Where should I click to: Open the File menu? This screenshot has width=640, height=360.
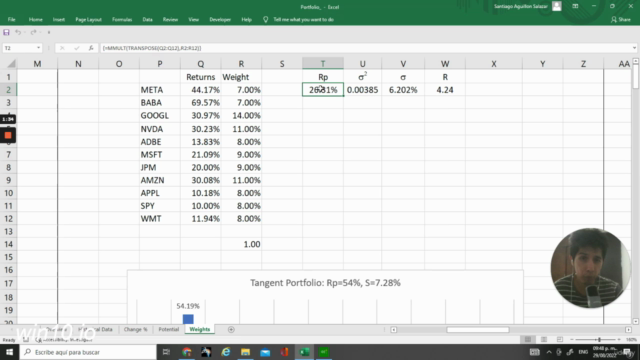coord(11,19)
